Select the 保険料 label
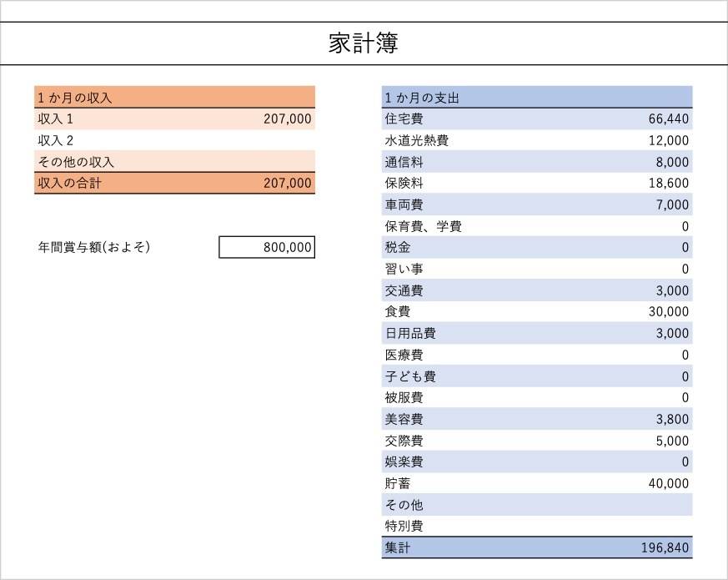This screenshot has height=580, width=728. 404,183
